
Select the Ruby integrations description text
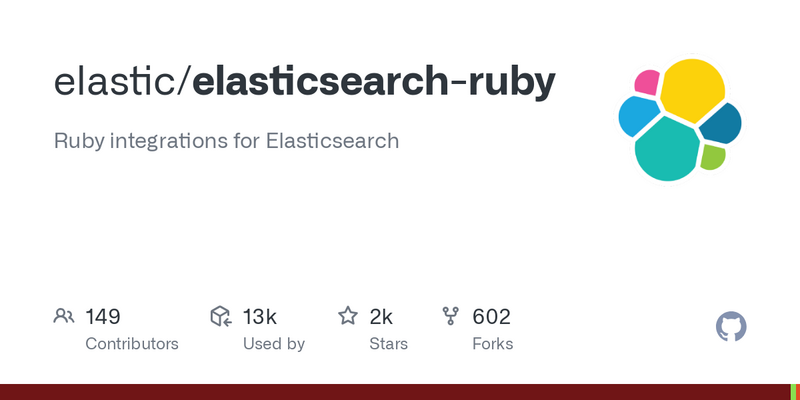coord(227,141)
